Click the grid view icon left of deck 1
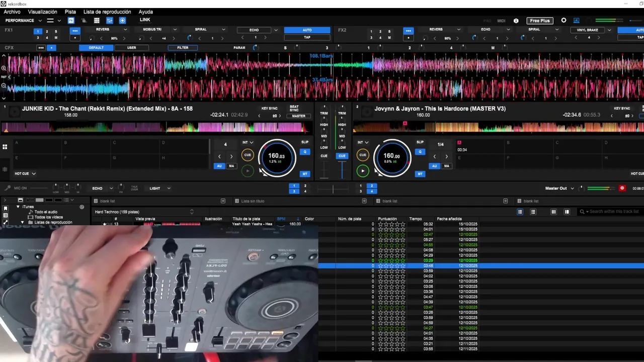The height and width of the screenshot is (362, 644). [5, 147]
